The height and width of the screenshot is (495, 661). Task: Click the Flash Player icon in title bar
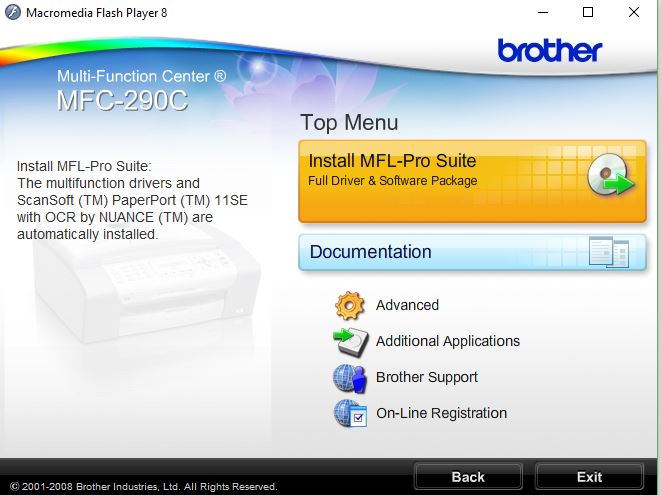(13, 12)
